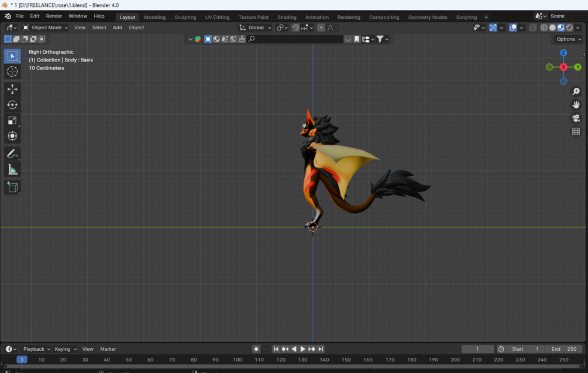Switch to solid viewport shading
This screenshot has height=373, width=588.
(x=552, y=28)
